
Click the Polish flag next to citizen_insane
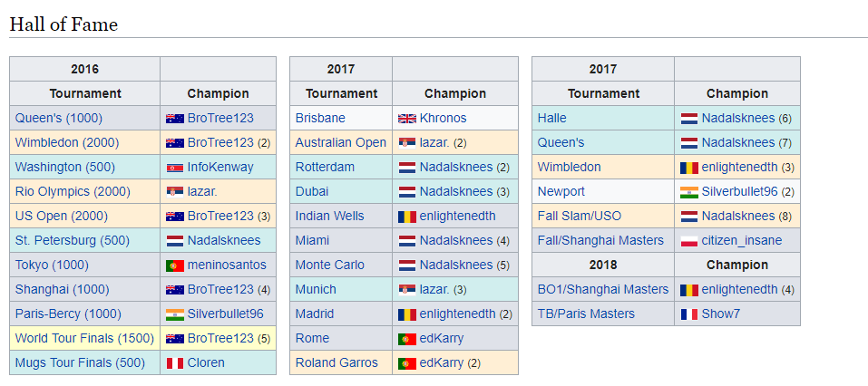(x=689, y=241)
